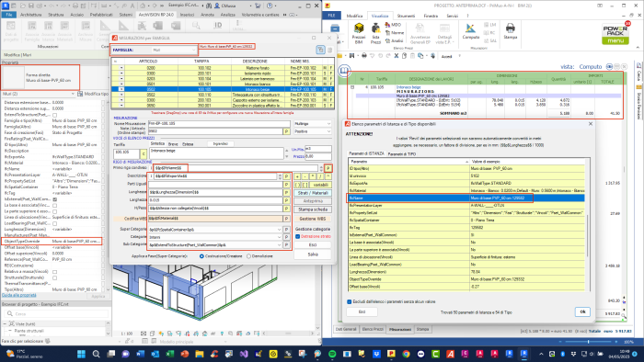Click the Salva button in Misurazioni dialog
This screenshot has height=362, width=644.
pyautogui.click(x=313, y=255)
